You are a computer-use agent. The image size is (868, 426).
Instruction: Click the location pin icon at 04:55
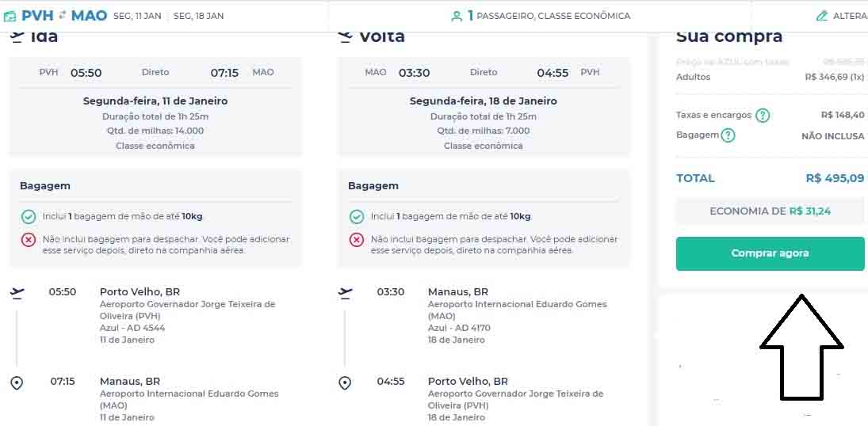click(x=345, y=382)
